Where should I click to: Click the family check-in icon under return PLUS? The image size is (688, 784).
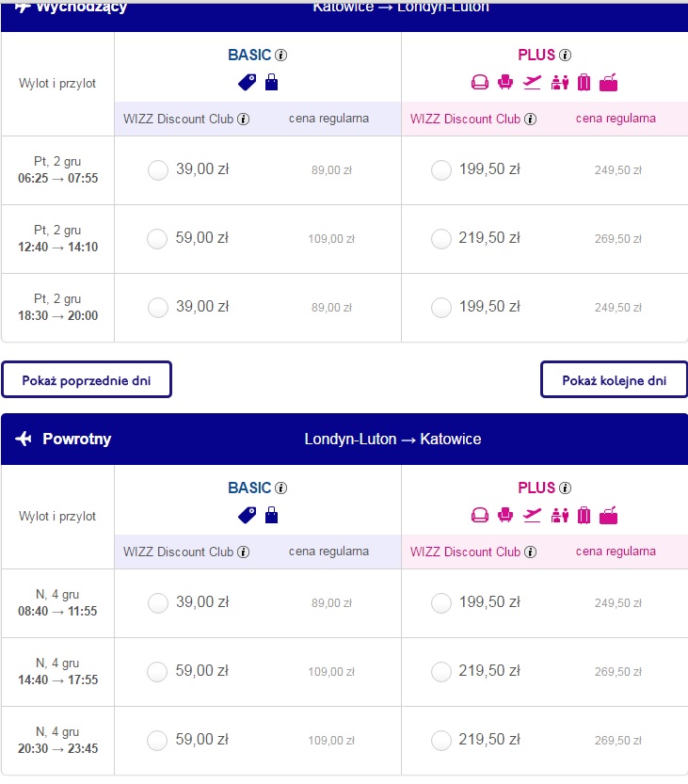point(559,516)
